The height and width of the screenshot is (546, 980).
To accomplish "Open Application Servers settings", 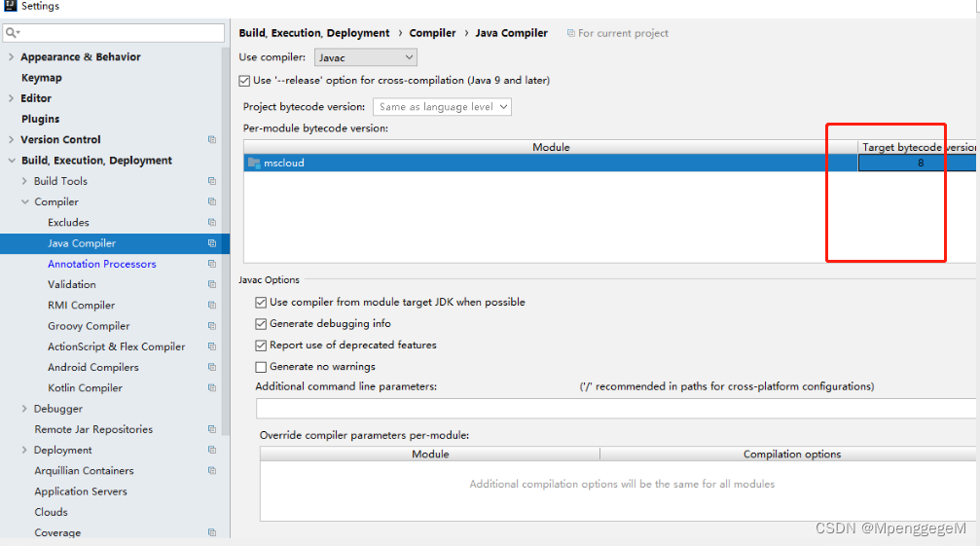I will [x=81, y=491].
